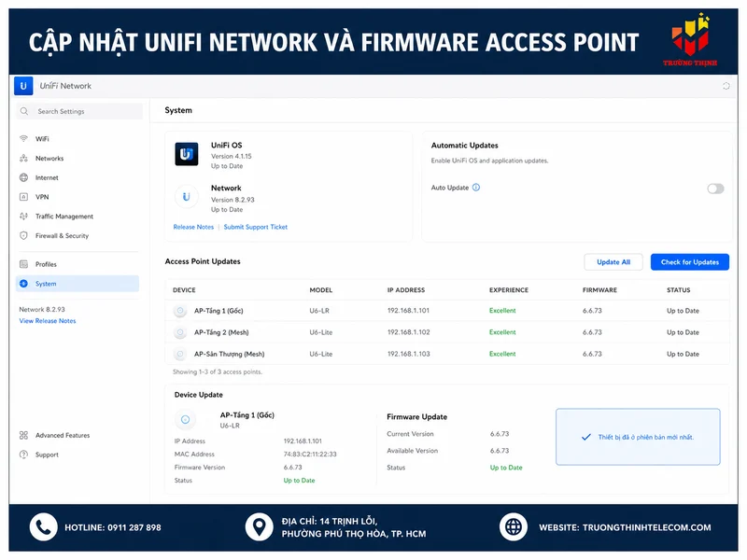The height and width of the screenshot is (560, 747).
Task: Open the Submit Support Ticket link
Action: pyautogui.click(x=255, y=227)
